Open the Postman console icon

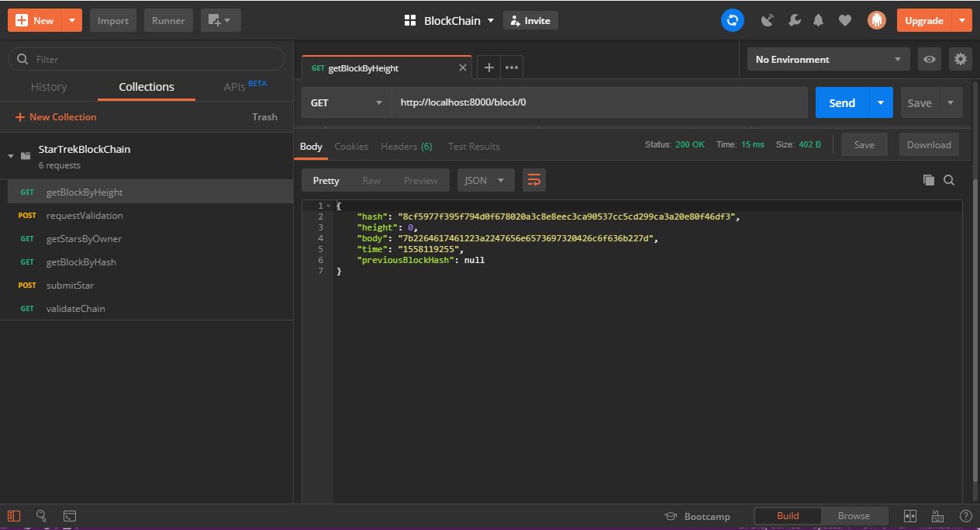(x=70, y=516)
